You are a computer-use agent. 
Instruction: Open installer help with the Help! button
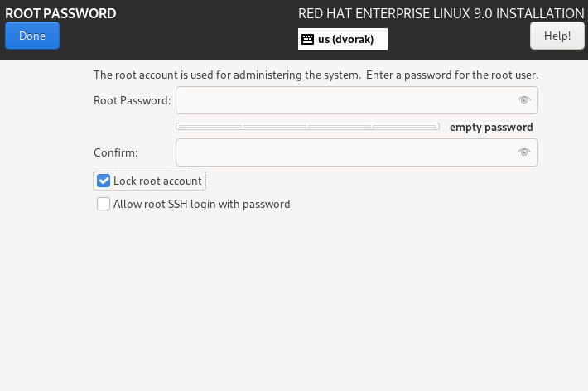(x=557, y=36)
